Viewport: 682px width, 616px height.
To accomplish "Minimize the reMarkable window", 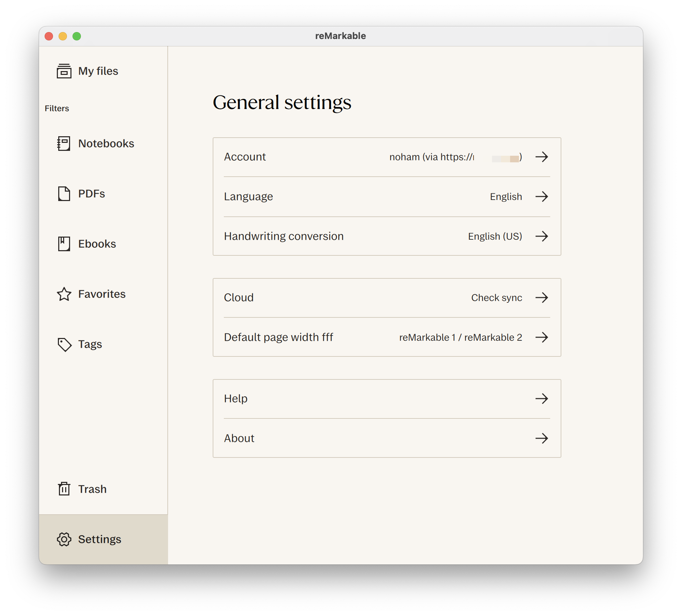I will [x=63, y=36].
